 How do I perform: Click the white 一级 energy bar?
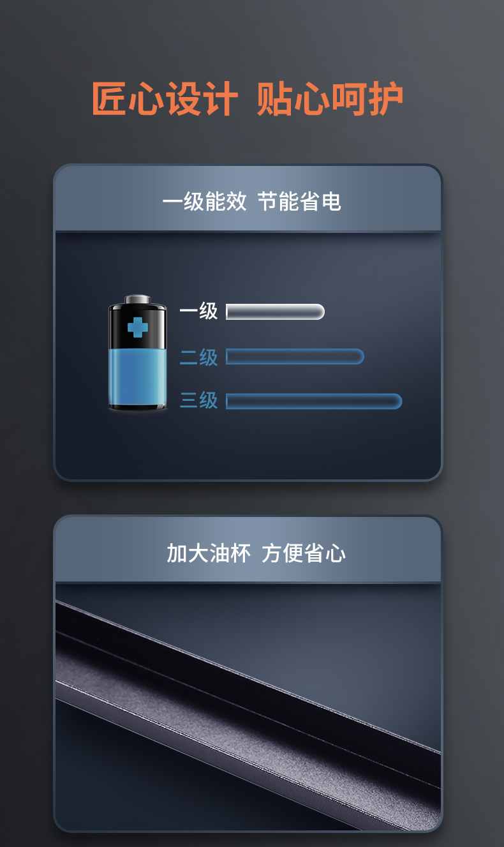276,311
